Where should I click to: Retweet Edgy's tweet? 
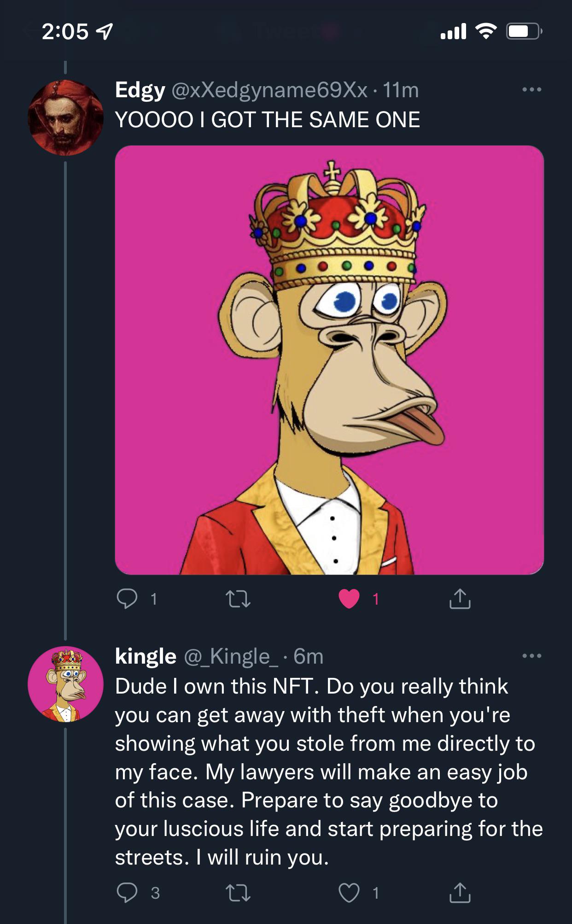(x=238, y=599)
